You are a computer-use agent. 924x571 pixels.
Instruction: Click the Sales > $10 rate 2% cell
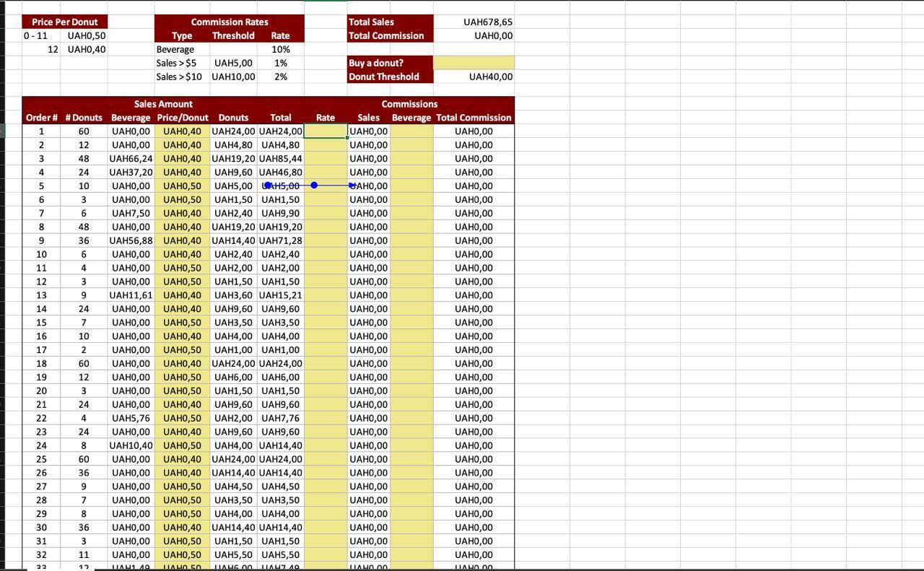[280, 77]
